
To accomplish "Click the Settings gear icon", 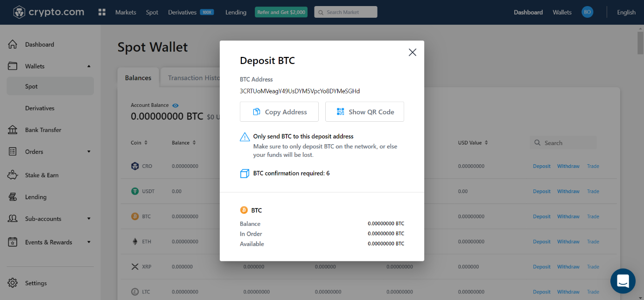I will [13, 283].
